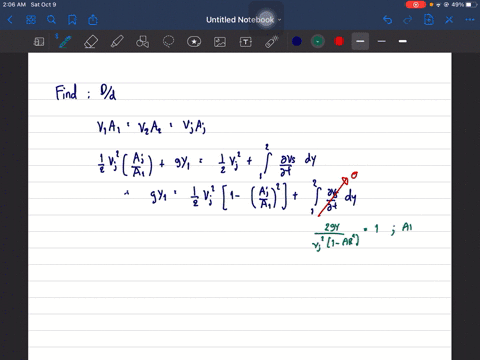The width and height of the screenshot is (480, 360).
Task: Select the Laser pointer tool
Action: [x=272, y=42]
